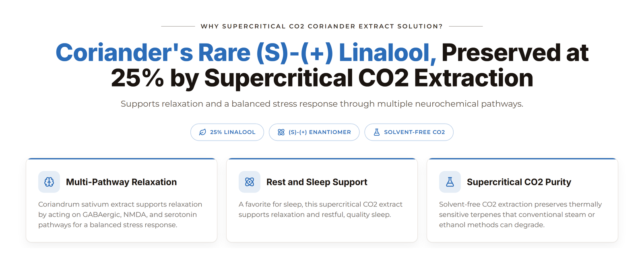The height and width of the screenshot is (269, 644).
Task: Click the Why Supercritical CO2 Coriander Extract eyebrow text
Action: 322,26
